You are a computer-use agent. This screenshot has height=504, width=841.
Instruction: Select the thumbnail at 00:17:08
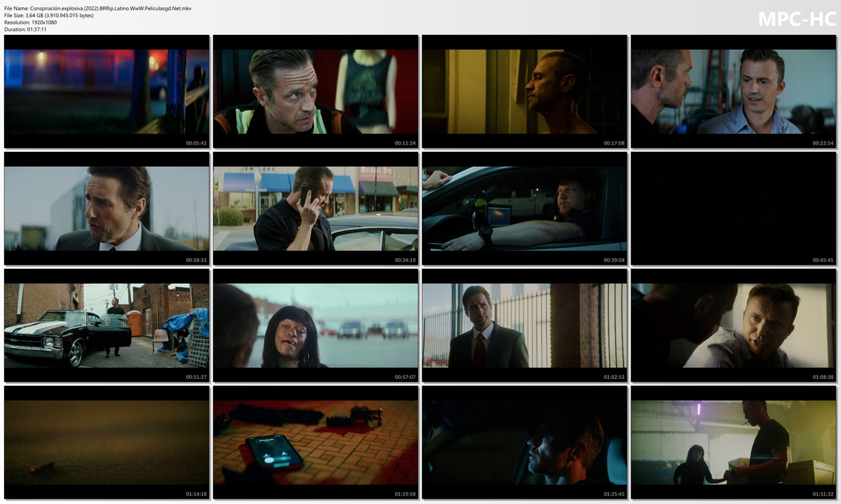[524, 91]
